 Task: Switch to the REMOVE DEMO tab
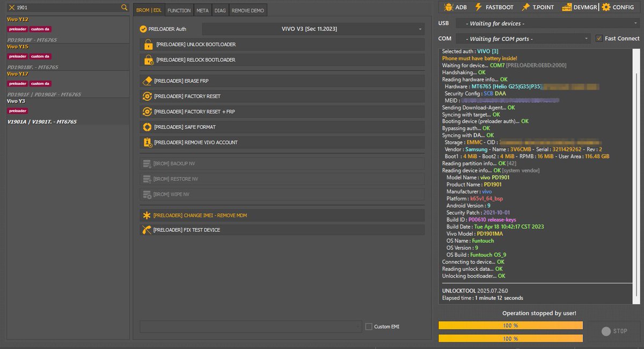point(247,10)
